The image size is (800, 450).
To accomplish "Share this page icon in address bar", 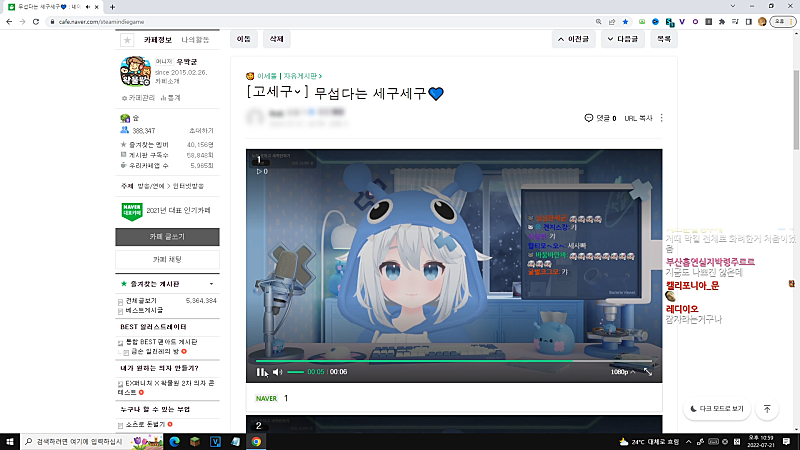I will 612,22.
